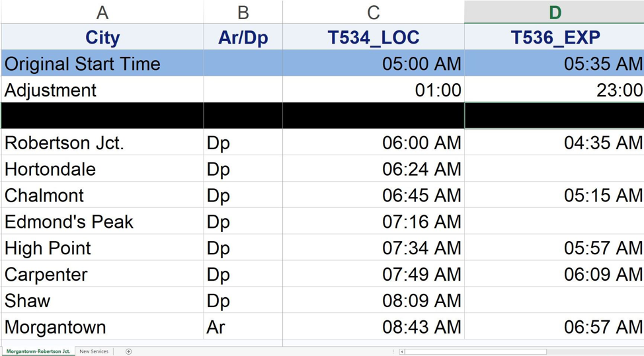Select column C header
Image resolution: width=644 pixels, height=356 pixels.
coord(373,12)
